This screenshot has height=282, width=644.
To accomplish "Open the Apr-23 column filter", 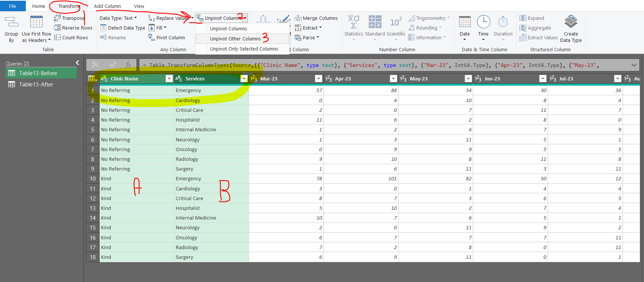I will (393, 79).
